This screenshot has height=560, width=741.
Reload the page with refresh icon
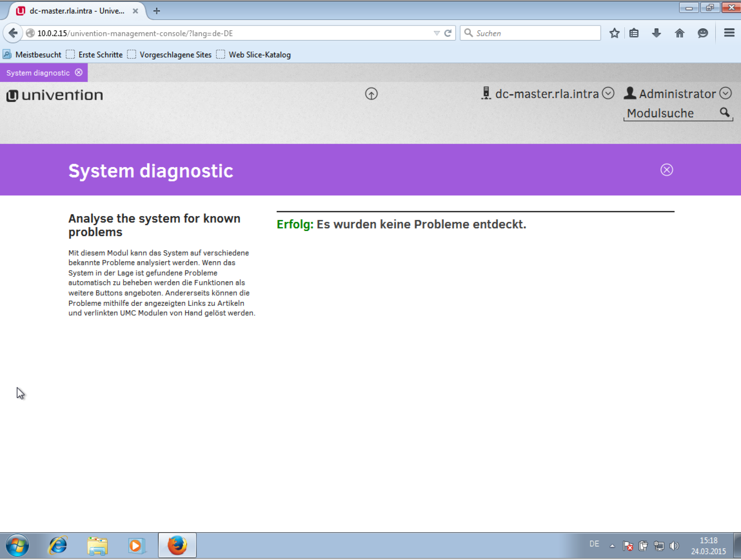448,33
